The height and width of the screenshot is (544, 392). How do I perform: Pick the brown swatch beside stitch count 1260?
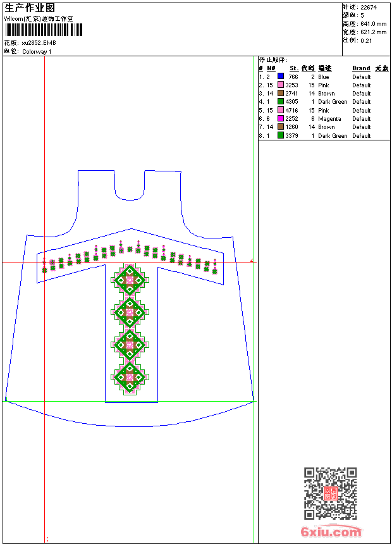click(x=281, y=127)
